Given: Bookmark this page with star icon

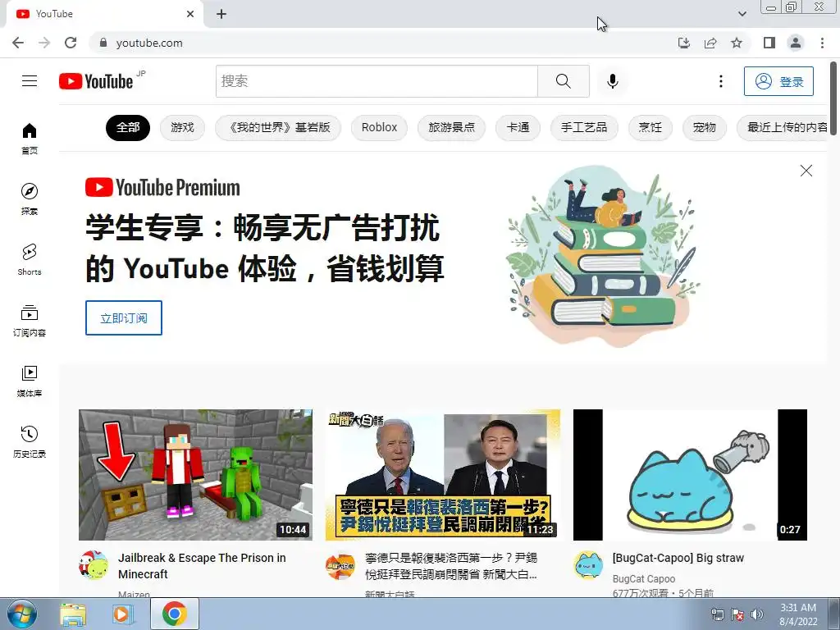Looking at the screenshot, I should click(x=737, y=43).
